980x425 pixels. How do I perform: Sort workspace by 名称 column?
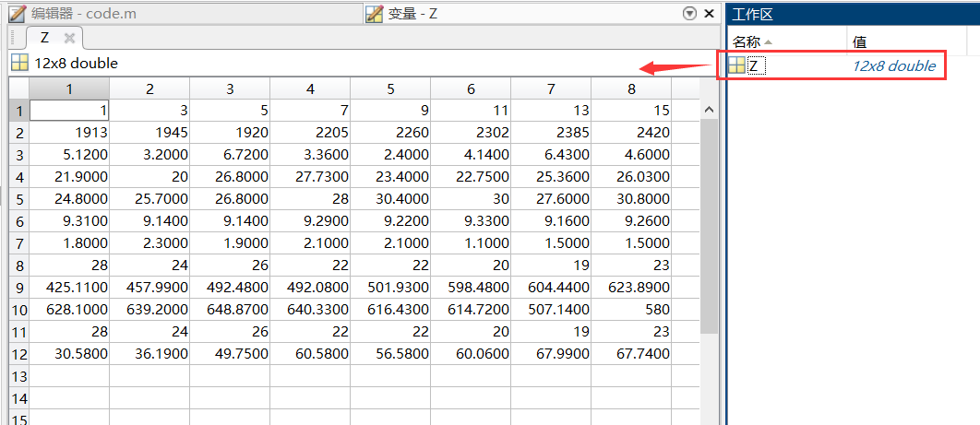coord(788,41)
